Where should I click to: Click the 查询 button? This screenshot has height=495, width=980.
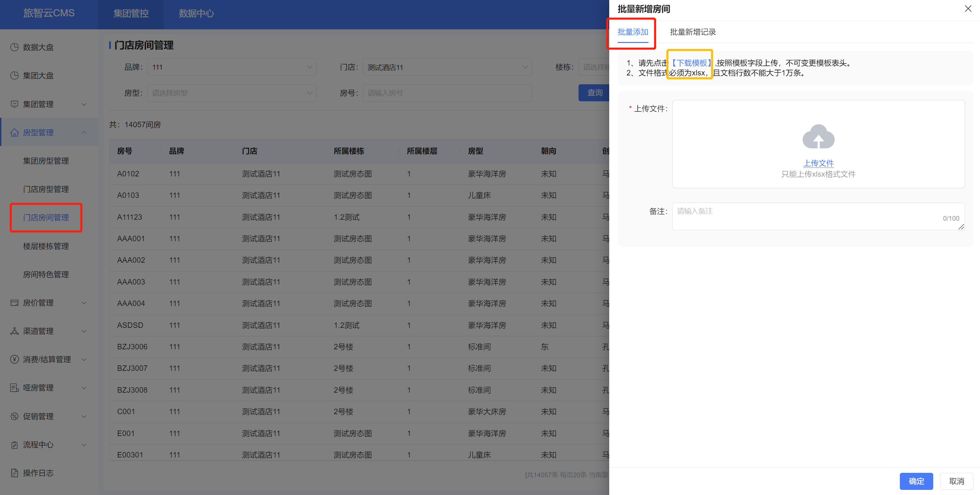point(594,93)
